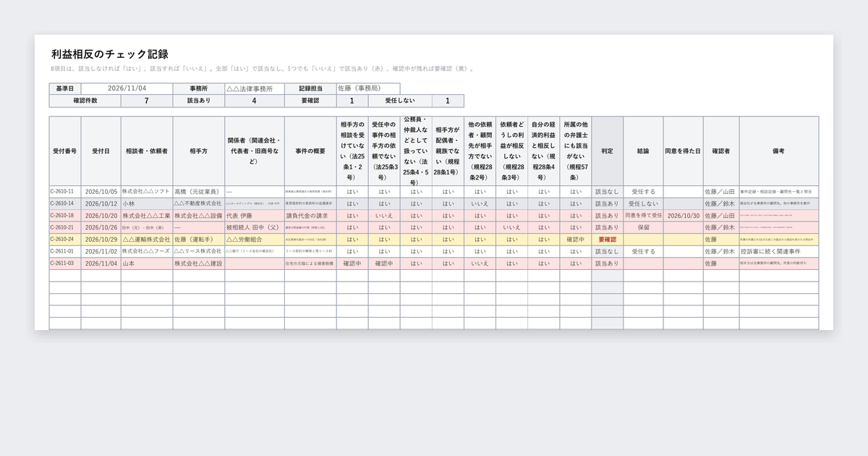
Task: Click case summary cell 請負代金の請求
Action: click(310, 216)
